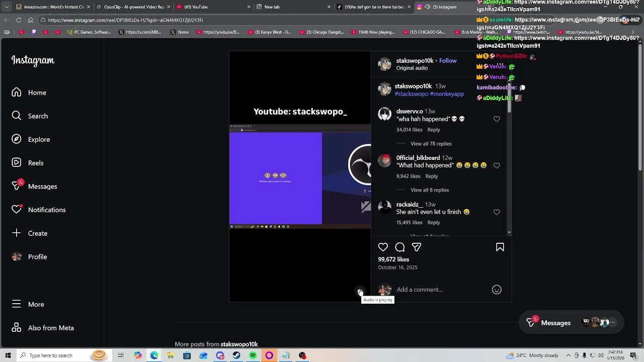Like dswervv.o's comment

[497, 119]
